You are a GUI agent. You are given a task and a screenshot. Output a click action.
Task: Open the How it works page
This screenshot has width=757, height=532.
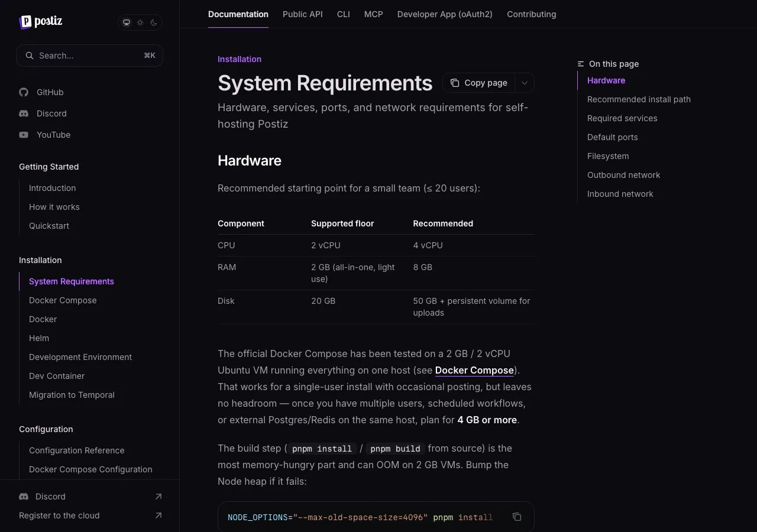54,207
